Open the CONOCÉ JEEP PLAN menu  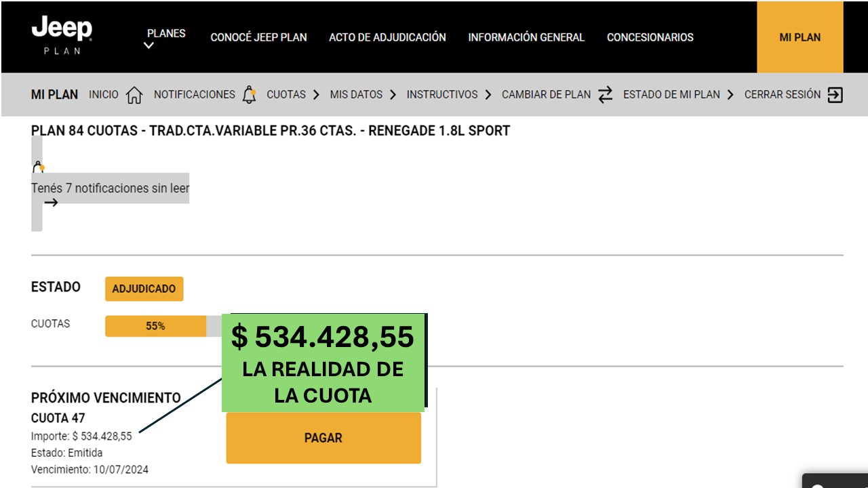click(x=258, y=37)
